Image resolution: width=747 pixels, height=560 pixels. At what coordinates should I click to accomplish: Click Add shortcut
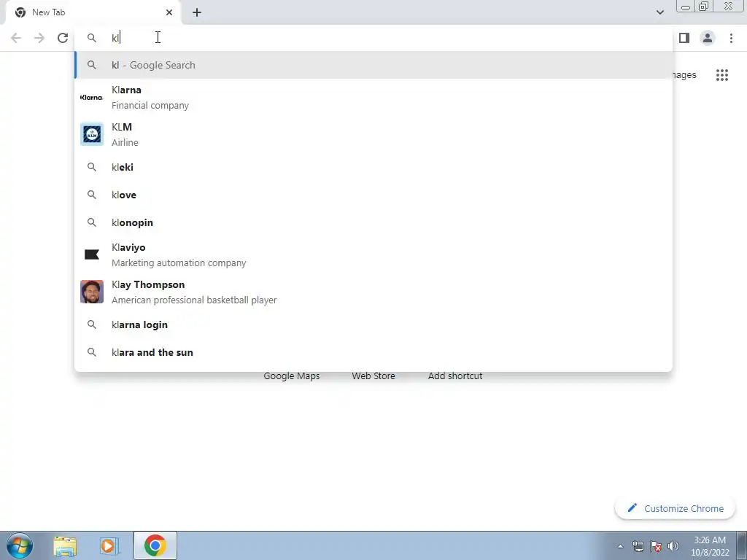(455, 376)
